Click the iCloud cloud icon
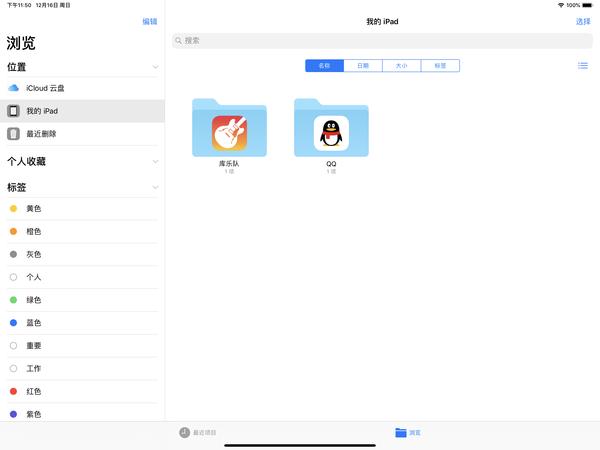This screenshot has height=450, width=600. 13,88
